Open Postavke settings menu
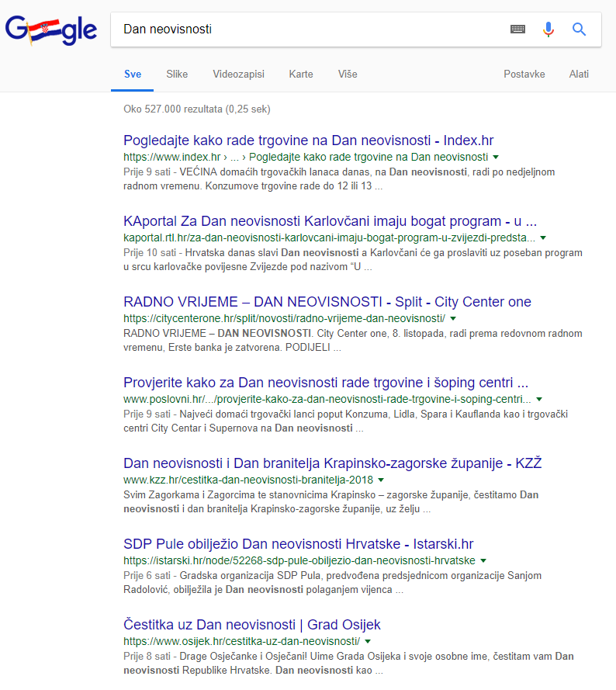 (x=524, y=75)
